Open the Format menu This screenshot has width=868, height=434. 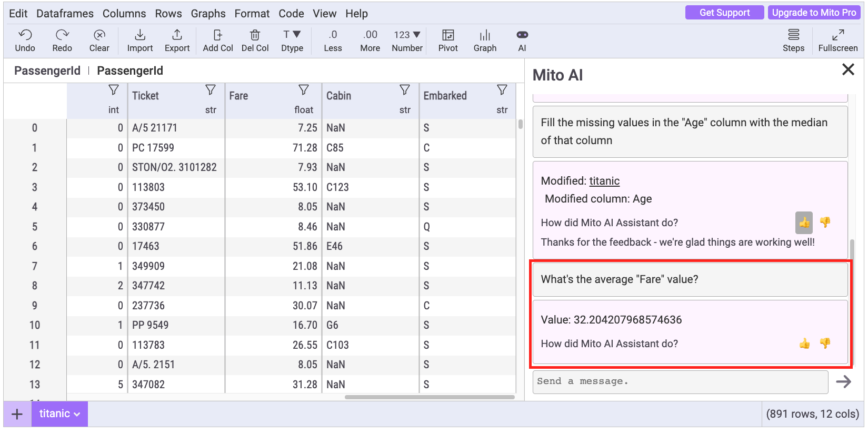(252, 14)
